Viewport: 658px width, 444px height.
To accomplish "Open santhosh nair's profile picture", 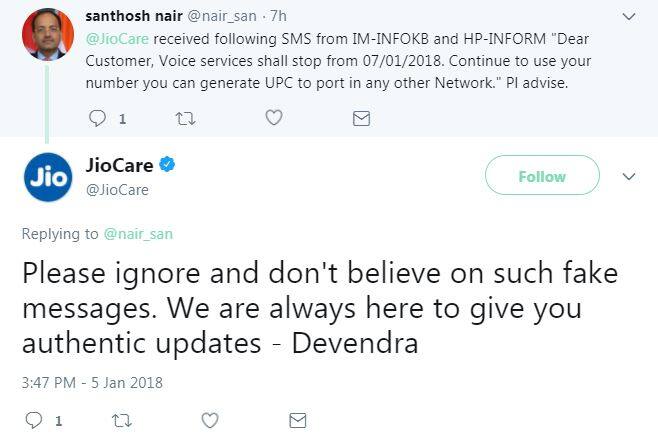I will 48,34.
